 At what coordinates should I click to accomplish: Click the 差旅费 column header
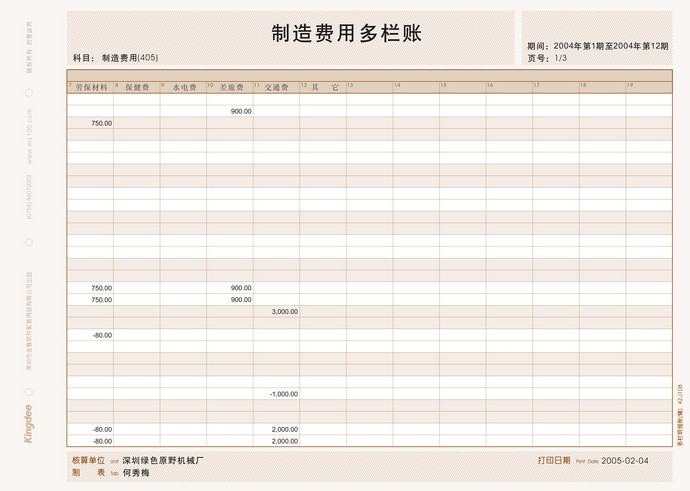pos(230,87)
